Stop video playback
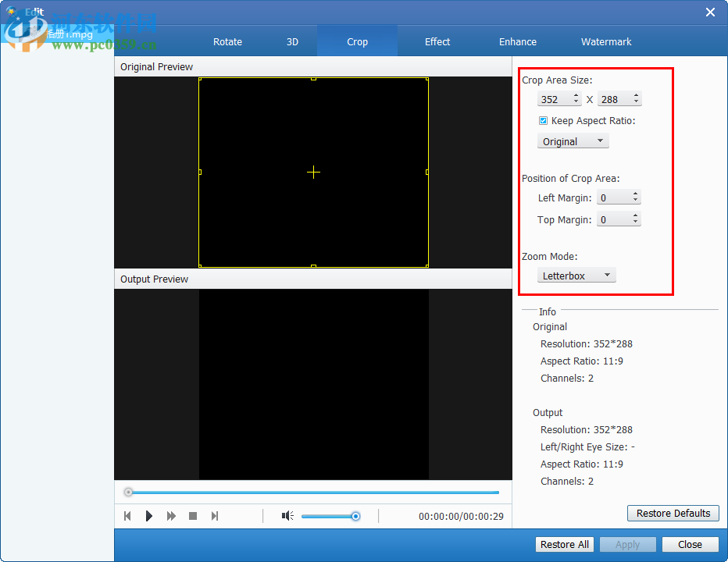 193,515
